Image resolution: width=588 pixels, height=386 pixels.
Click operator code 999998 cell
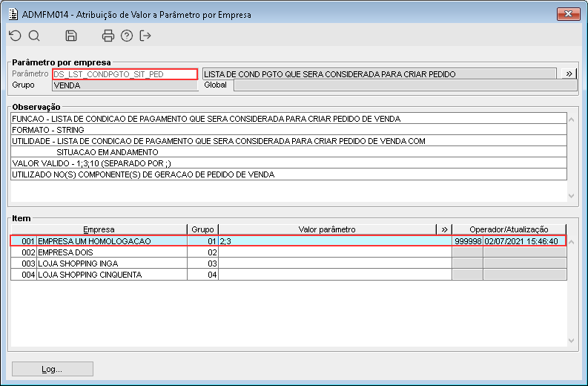click(468, 241)
